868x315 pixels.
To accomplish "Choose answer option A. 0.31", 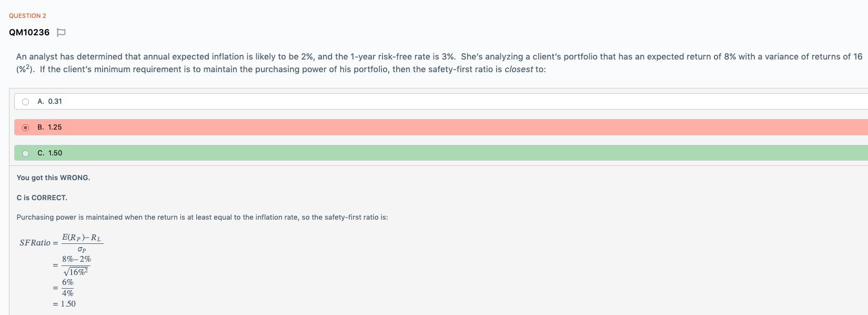I will (x=49, y=101).
